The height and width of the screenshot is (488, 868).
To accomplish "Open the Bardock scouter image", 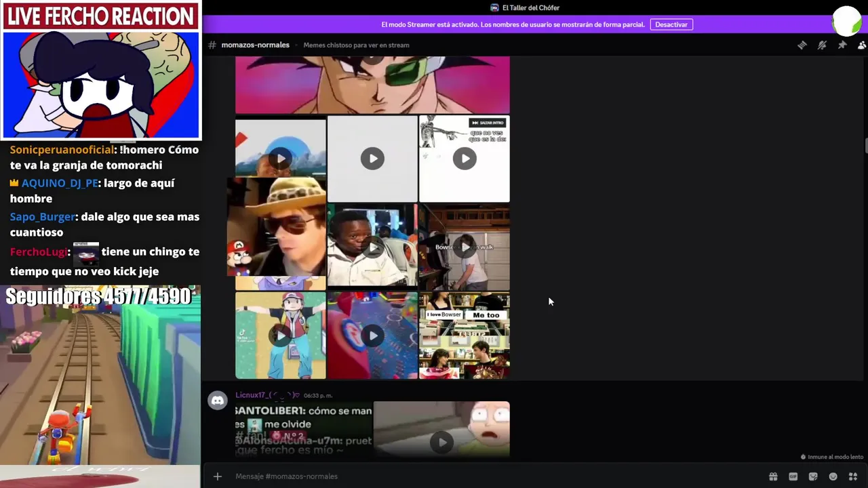I will point(372,85).
